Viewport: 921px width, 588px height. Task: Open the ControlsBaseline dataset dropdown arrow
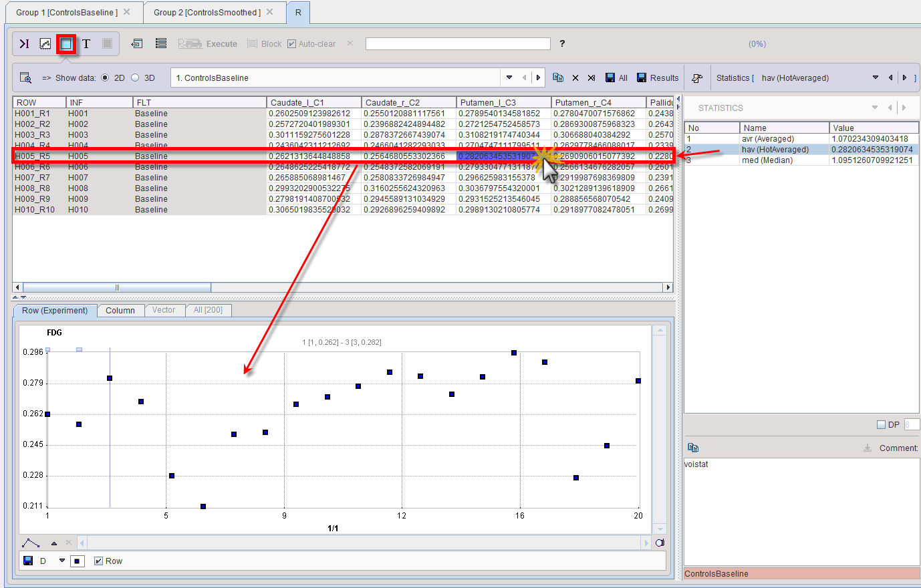coord(509,78)
